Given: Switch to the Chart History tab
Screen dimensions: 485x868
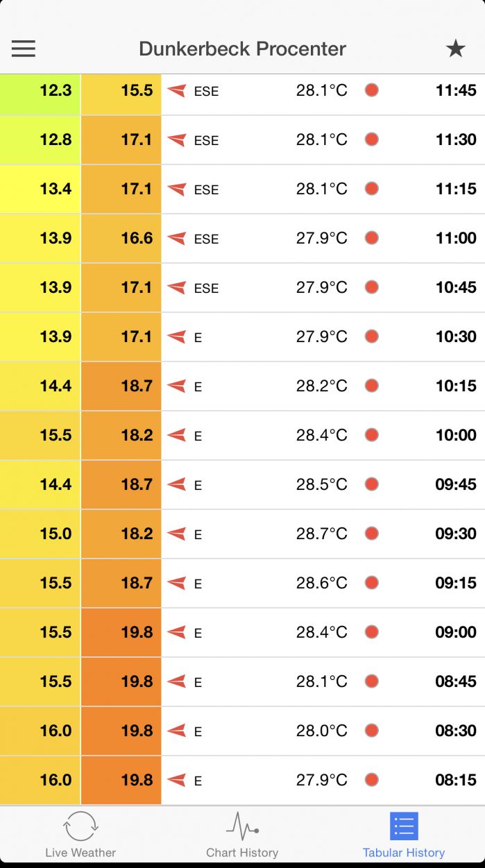Looking at the screenshot, I should click(x=242, y=853).
